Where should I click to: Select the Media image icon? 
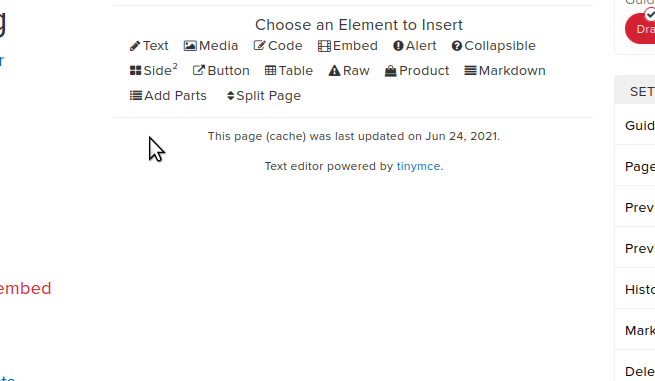(x=190, y=46)
